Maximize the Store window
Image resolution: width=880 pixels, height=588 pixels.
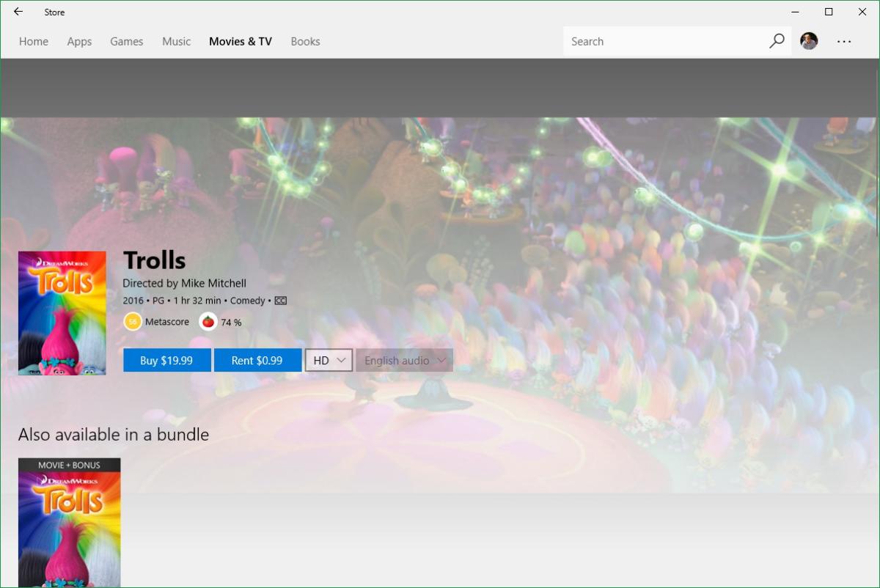pyautogui.click(x=829, y=12)
